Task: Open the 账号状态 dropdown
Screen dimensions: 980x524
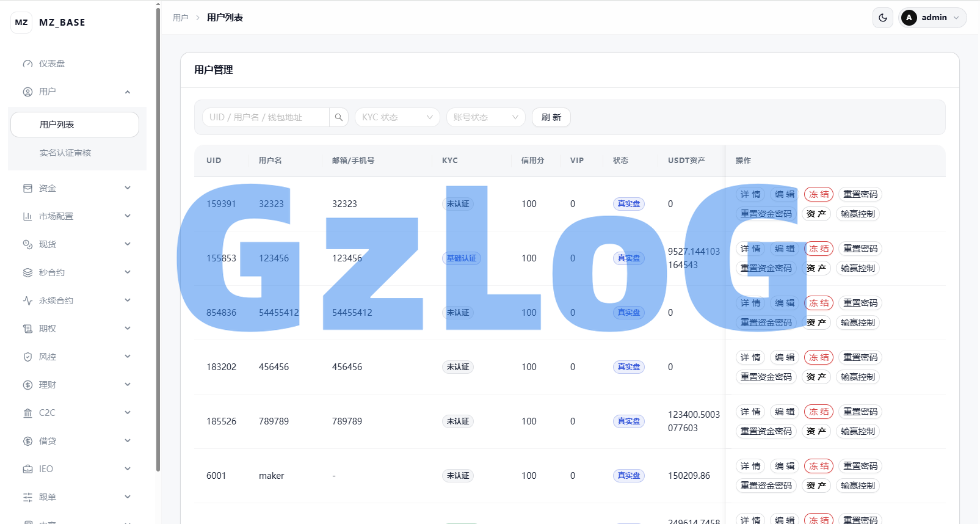Action: coord(486,117)
